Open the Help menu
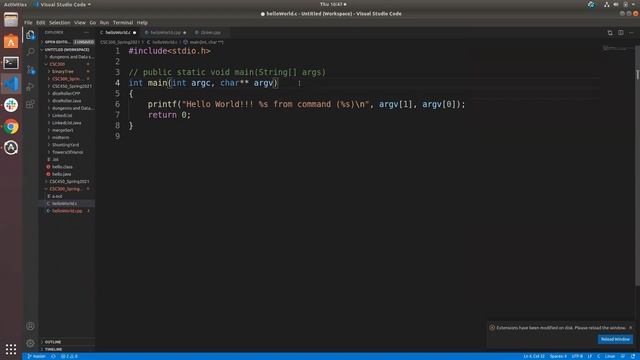Viewport: 640px width, 360px height. (x=142, y=23)
